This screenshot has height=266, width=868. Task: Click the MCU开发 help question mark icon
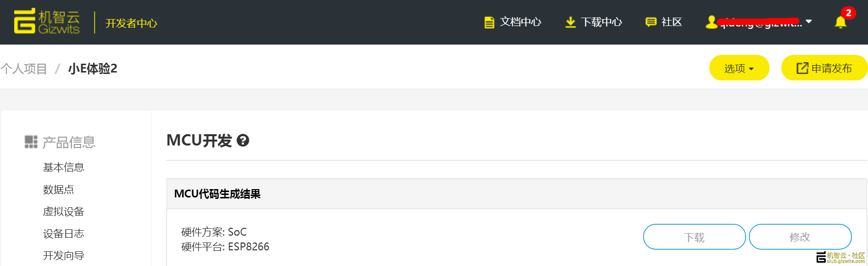(243, 141)
